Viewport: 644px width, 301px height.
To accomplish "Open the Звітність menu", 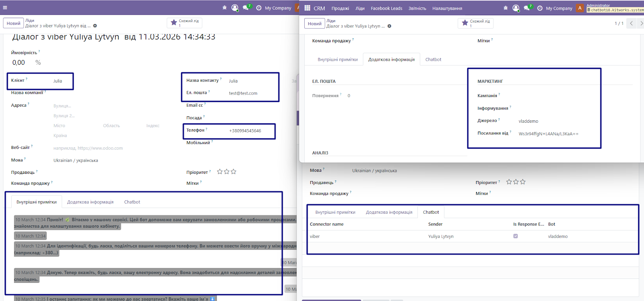I will tap(417, 8).
